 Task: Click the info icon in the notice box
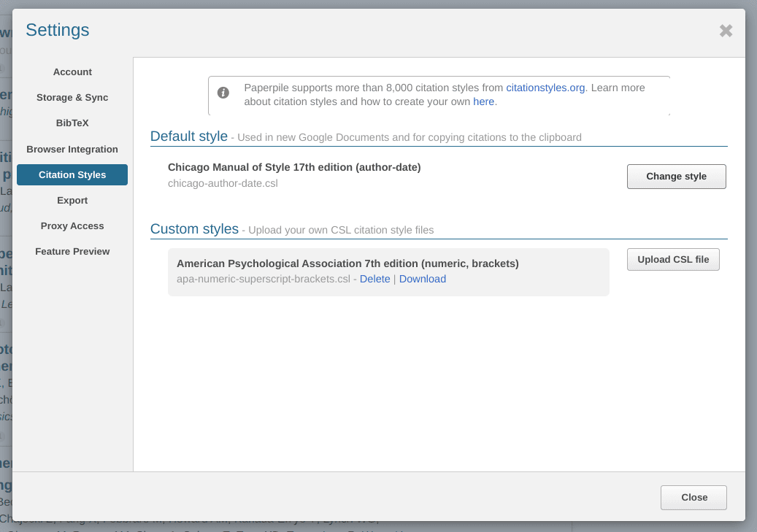pos(223,92)
